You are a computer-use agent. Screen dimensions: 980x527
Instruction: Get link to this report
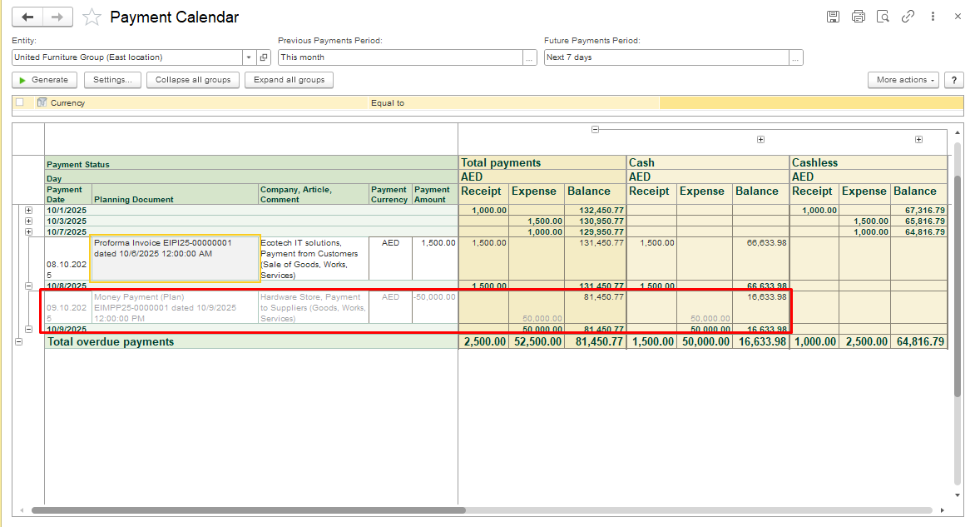908,17
